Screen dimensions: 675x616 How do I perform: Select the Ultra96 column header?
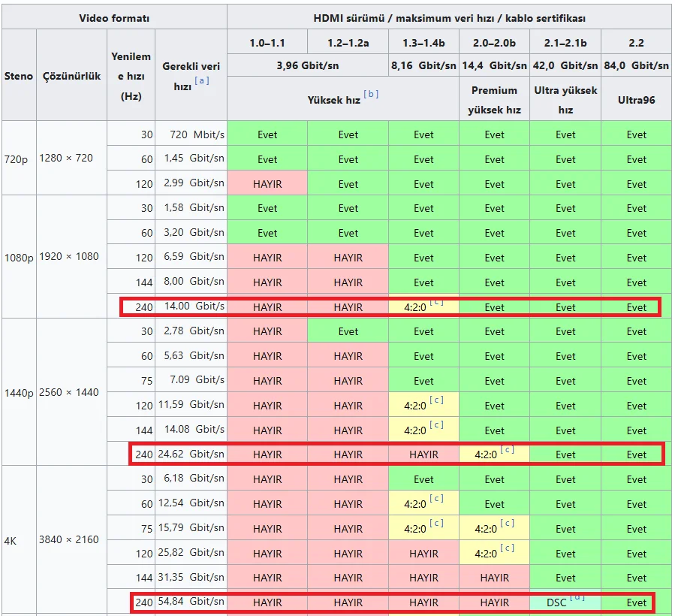[636, 99]
